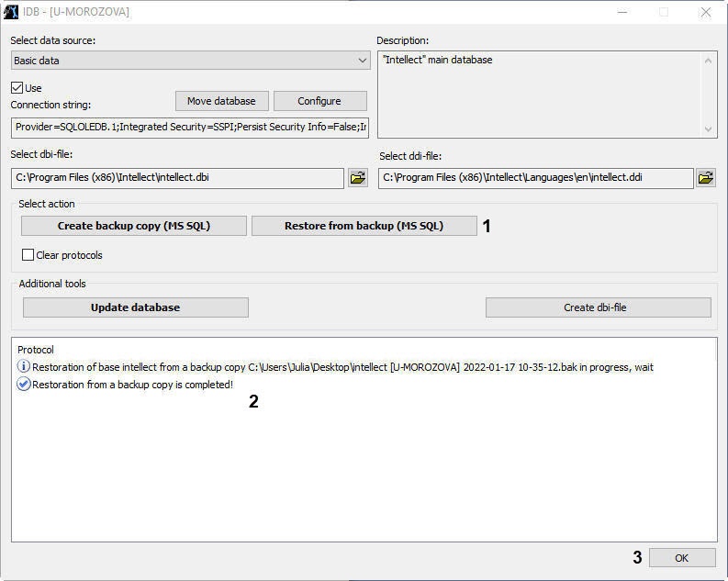Uncheck the Use checkbox
The height and width of the screenshot is (581, 728).
(x=17, y=88)
